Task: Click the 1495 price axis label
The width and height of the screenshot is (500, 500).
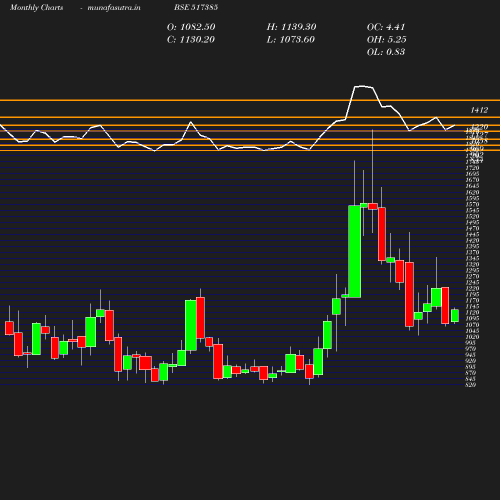Action: pos(472,222)
